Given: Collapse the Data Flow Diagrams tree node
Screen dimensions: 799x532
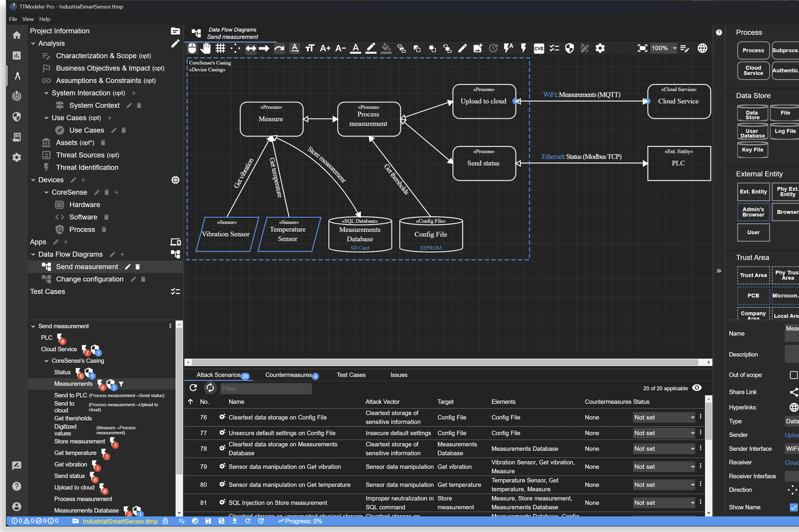Looking at the screenshot, I should (x=33, y=254).
